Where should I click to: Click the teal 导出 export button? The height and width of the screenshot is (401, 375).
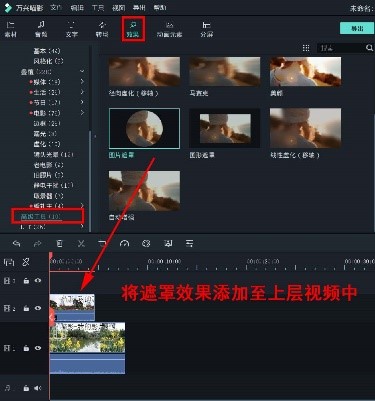pyautogui.click(x=357, y=28)
